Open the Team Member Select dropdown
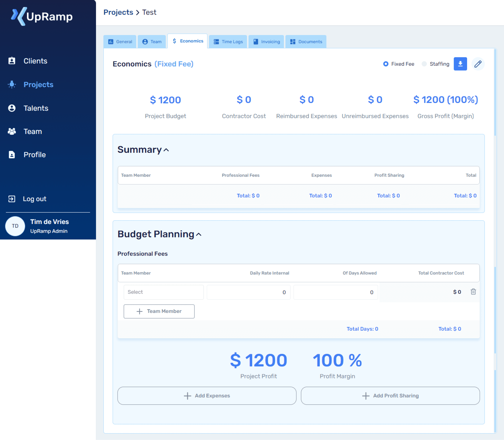504x440 pixels. pyautogui.click(x=164, y=292)
